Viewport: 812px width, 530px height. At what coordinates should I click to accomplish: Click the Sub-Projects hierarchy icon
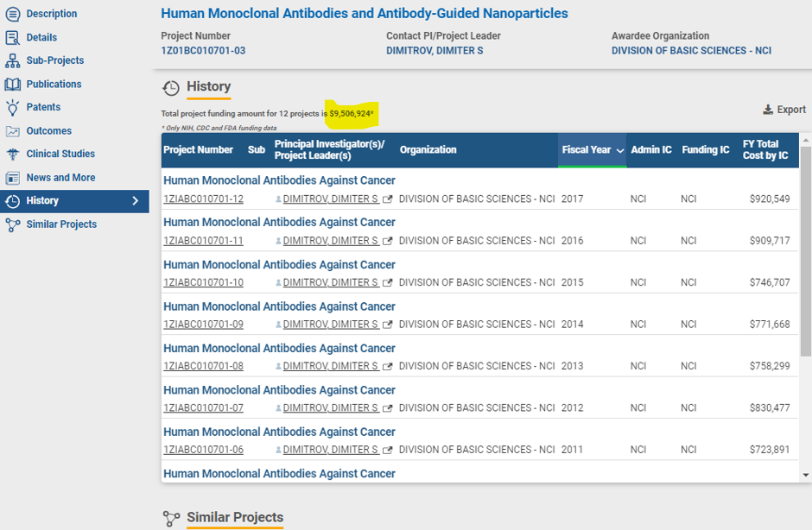tap(12, 60)
